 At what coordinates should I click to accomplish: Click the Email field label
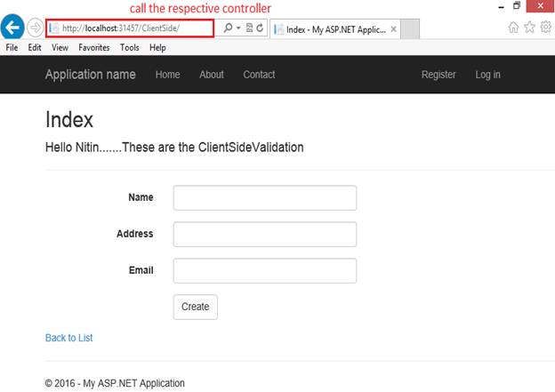point(141,270)
